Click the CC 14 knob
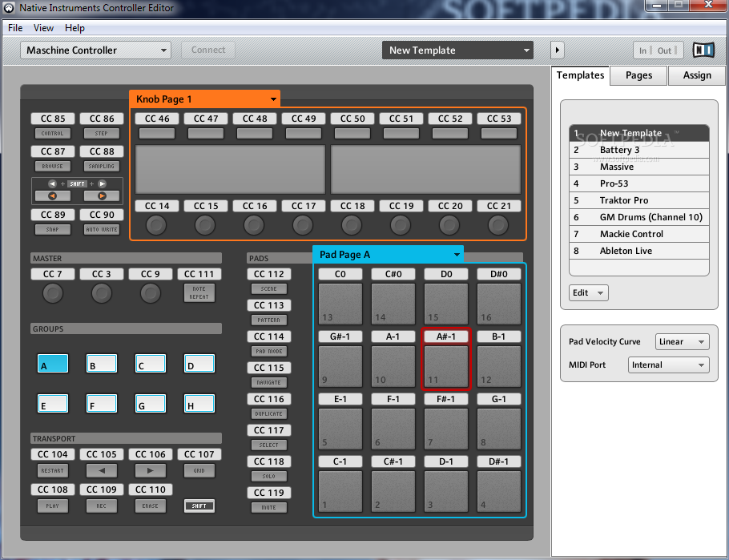729x560 pixels. click(156, 226)
